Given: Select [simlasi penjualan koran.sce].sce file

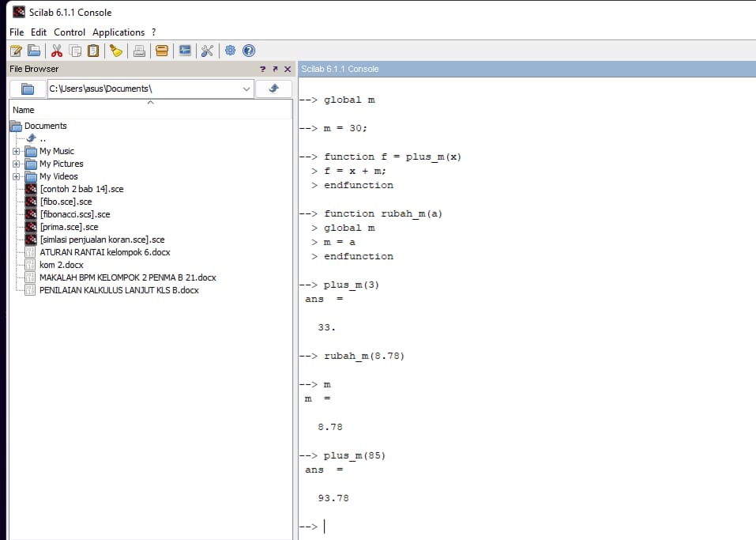Looking at the screenshot, I should pos(102,240).
